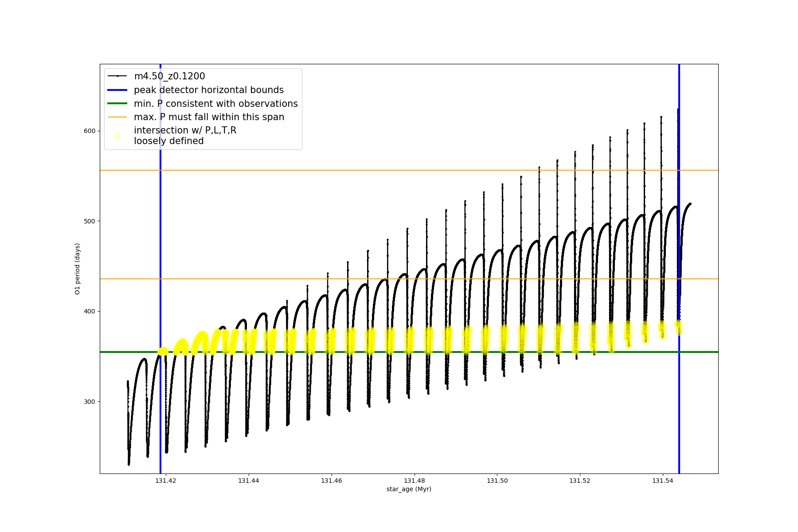Click the 600 y-axis tick label
Image resolution: width=798 pixels, height=532 pixels.
[90, 131]
